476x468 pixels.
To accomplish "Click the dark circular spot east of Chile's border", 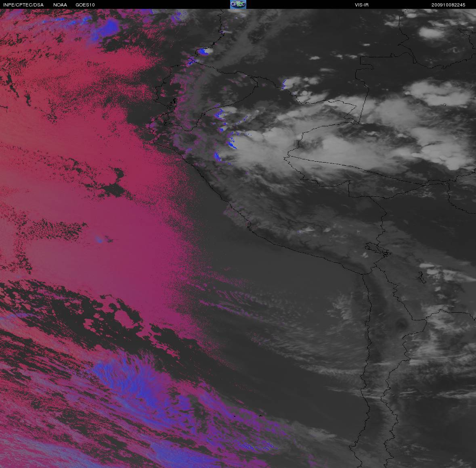I will pos(401,322).
